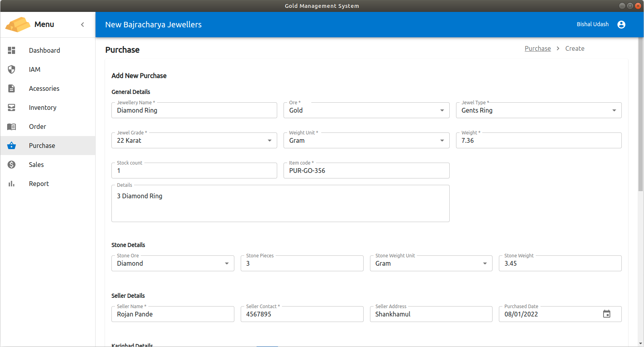
Task: Click the Stock count field
Action: pos(194,171)
